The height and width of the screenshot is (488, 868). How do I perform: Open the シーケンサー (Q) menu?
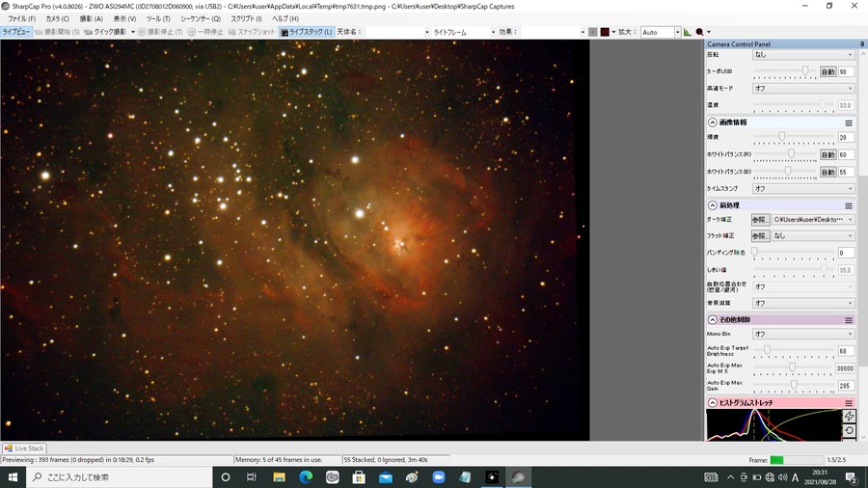click(200, 19)
